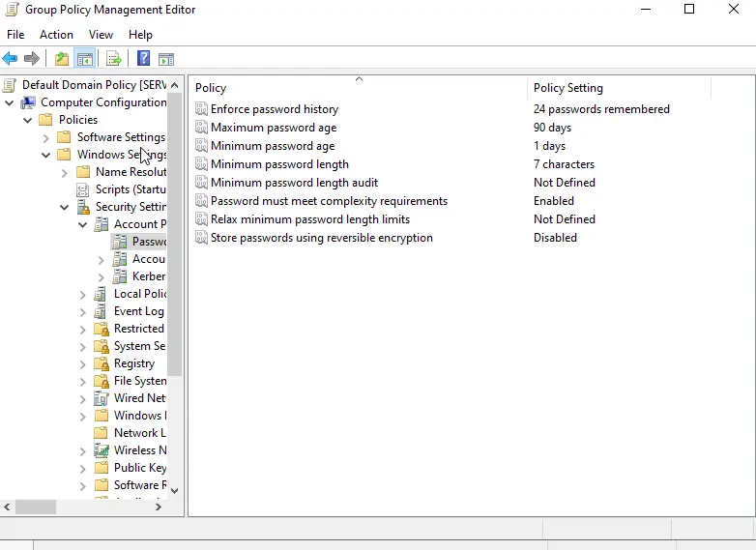Click the Export List toolbar icon
Image resolution: width=756 pixels, height=550 pixels.
coord(113,59)
